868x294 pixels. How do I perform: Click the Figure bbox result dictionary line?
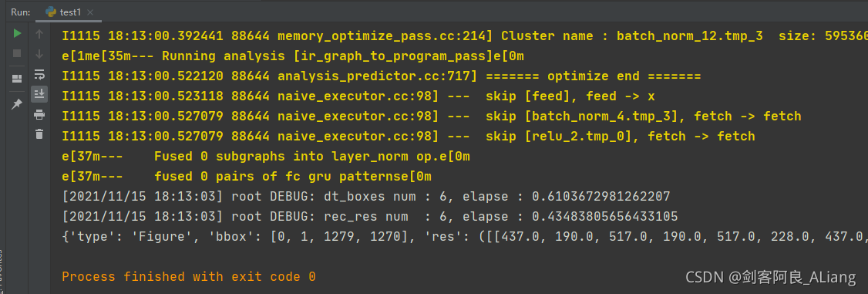pyautogui.click(x=464, y=236)
